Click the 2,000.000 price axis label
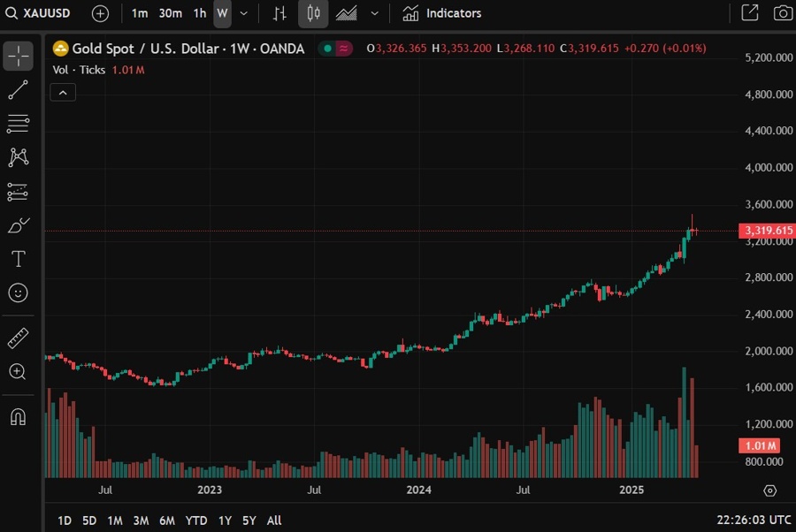The image size is (796, 532). [769, 351]
